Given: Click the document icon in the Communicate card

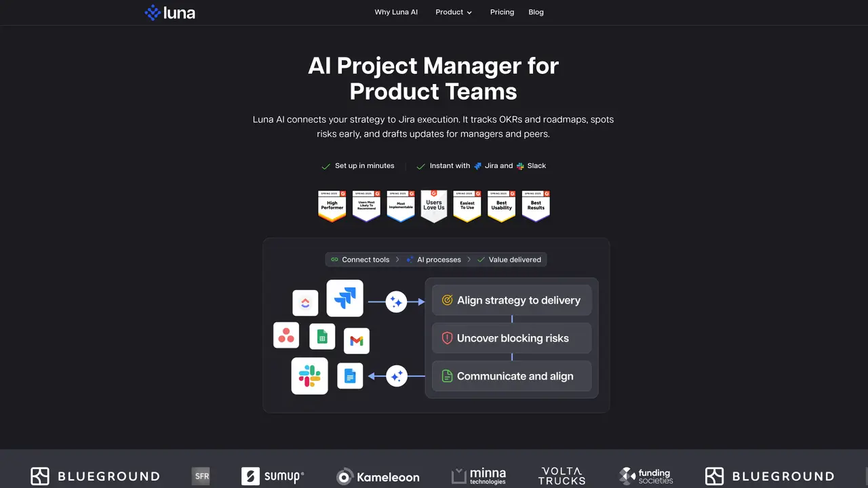Looking at the screenshot, I should [447, 376].
